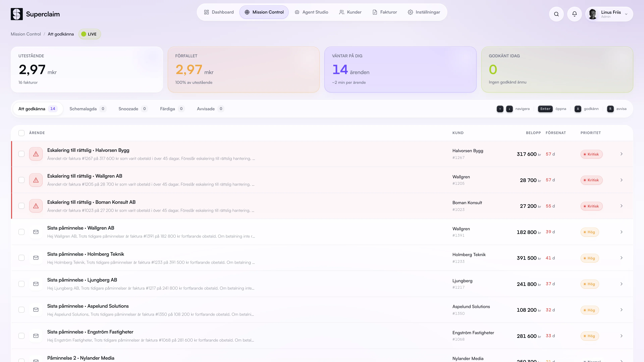This screenshot has height=362, width=644.
Task: Toggle the select-all checkbox in the Ärende header
Action: pos(21,133)
